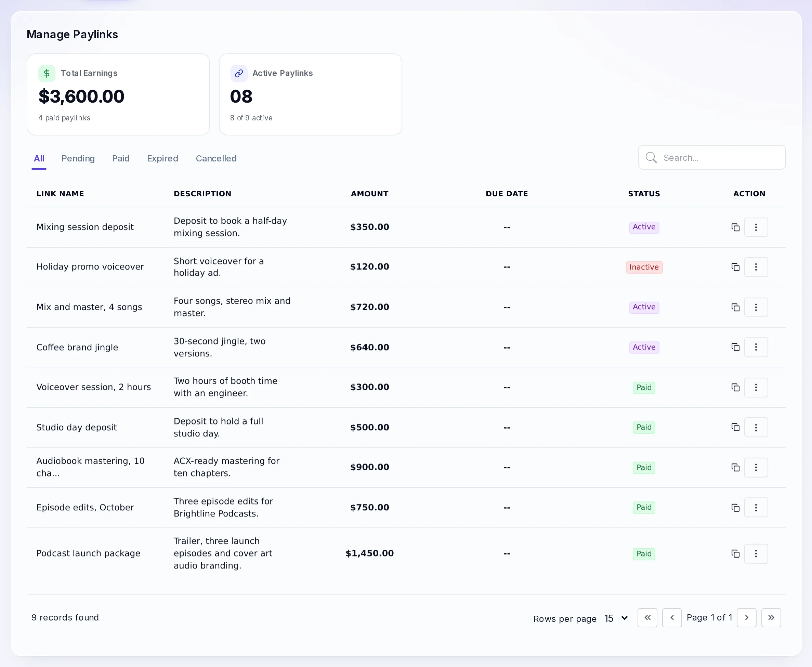Click the Total Earnings value $3,600.00

click(x=81, y=96)
